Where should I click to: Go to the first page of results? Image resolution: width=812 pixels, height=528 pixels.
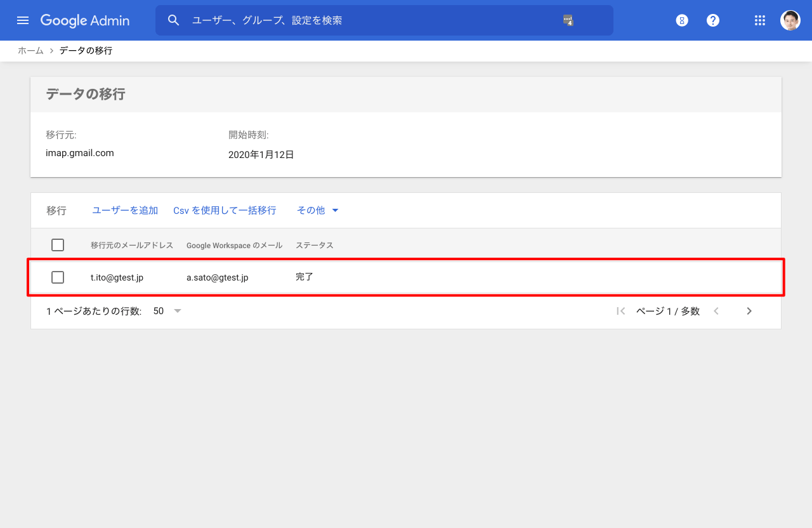point(621,311)
